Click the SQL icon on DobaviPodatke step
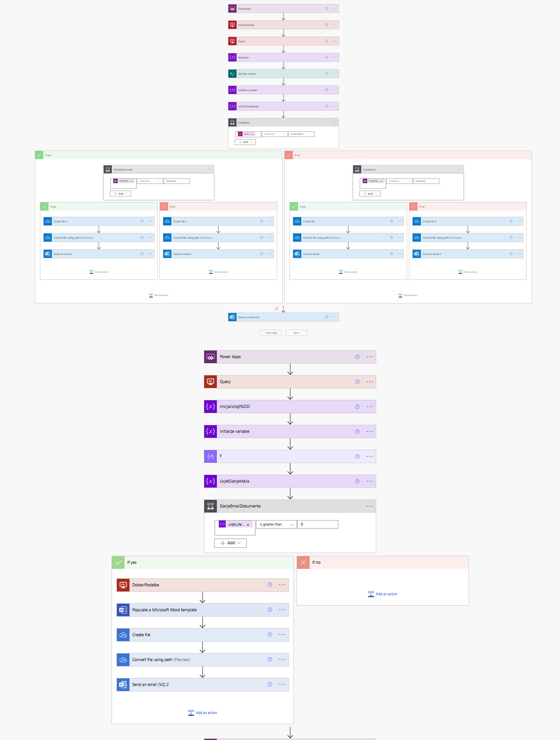This screenshot has height=740, width=560. pos(123,585)
